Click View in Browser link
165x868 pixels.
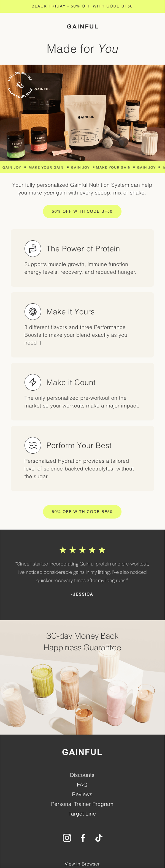tap(82, 861)
